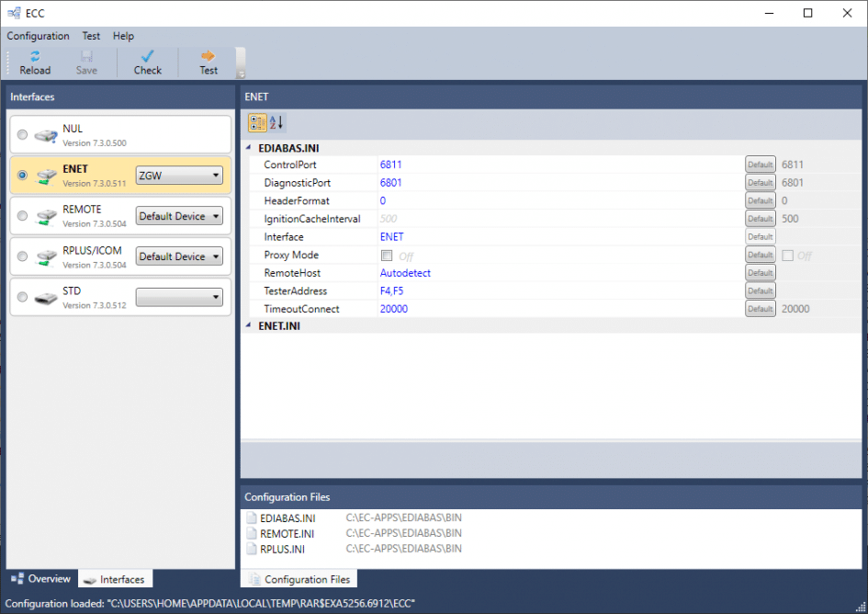Open the Configuration menu
The width and height of the screenshot is (868, 614).
tap(38, 36)
